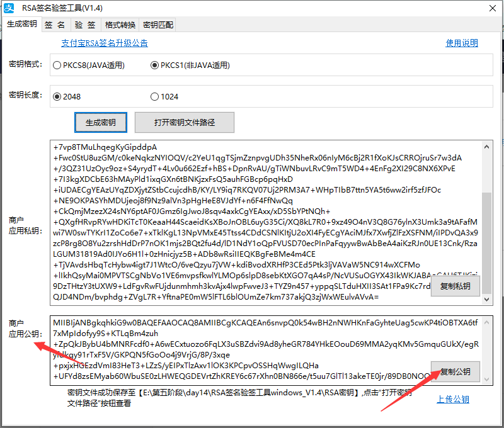This screenshot has height=428, width=504.
Task: Click the 使用说明 link
Action: (462, 43)
